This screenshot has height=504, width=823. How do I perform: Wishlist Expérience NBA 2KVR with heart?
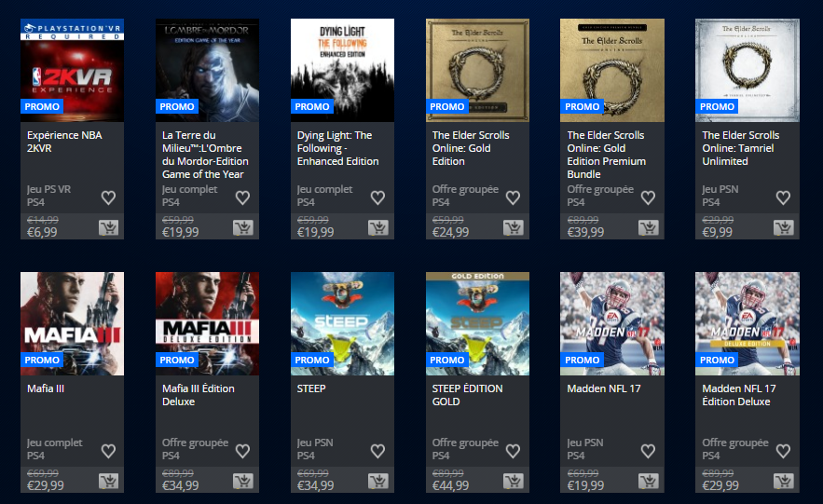(108, 198)
